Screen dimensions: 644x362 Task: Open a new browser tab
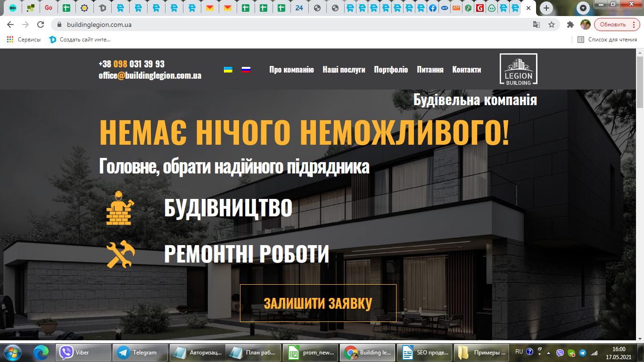pos(546,8)
